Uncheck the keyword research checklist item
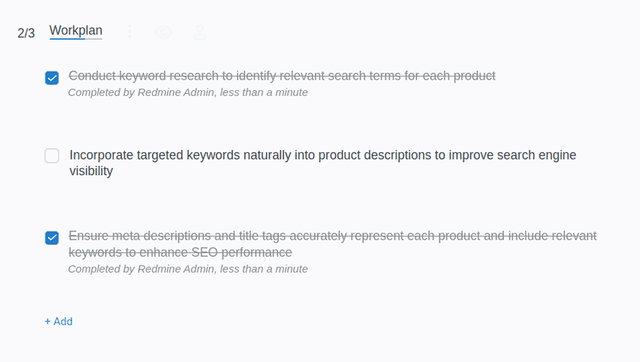This screenshot has height=362, width=640. (x=52, y=78)
